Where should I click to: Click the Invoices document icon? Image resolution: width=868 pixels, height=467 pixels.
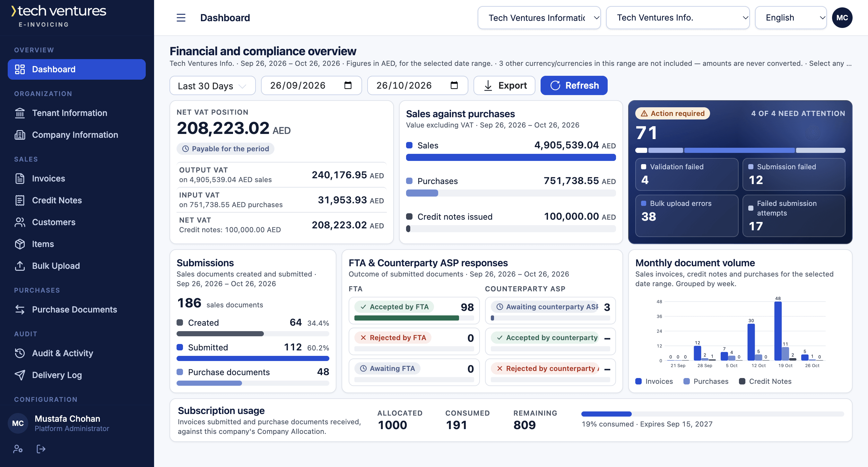tap(20, 178)
